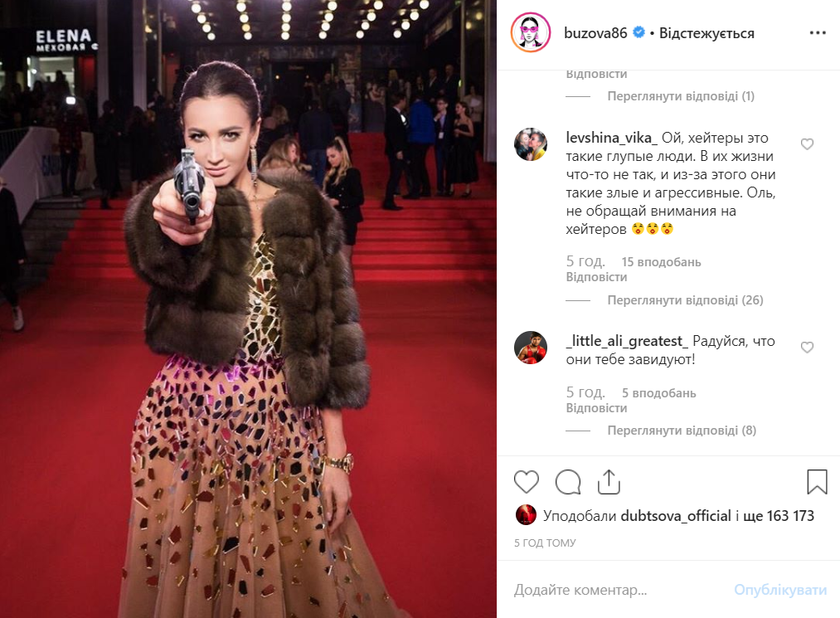
Task: Open buzova86 profile avatar
Action: (531, 33)
